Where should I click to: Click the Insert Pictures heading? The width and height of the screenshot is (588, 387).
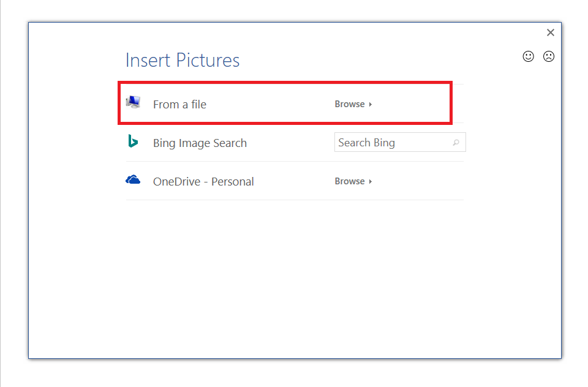(183, 60)
